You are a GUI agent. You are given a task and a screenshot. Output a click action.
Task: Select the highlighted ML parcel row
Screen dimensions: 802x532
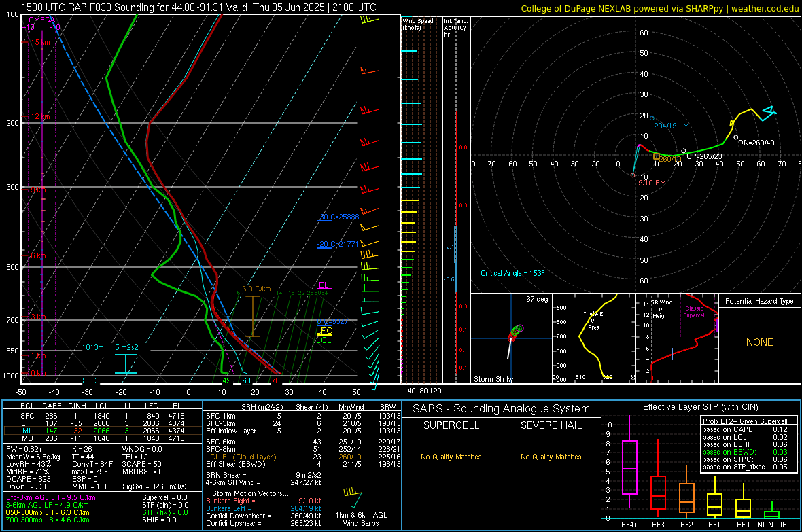tap(101, 431)
